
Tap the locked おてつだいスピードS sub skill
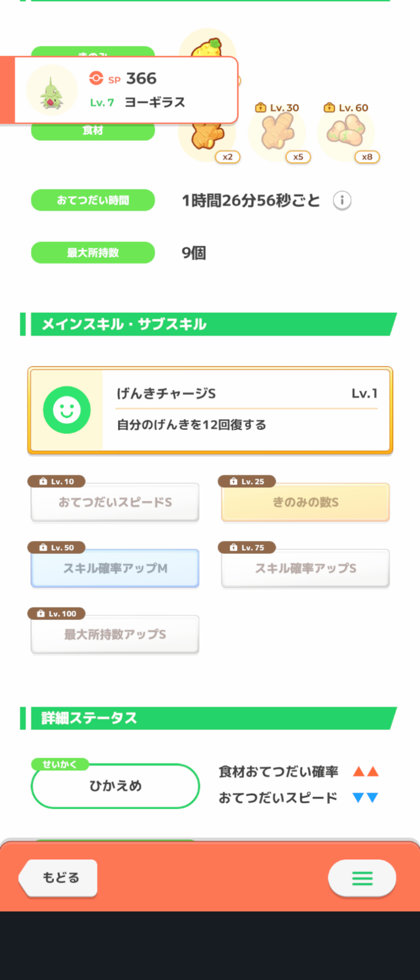(x=115, y=502)
